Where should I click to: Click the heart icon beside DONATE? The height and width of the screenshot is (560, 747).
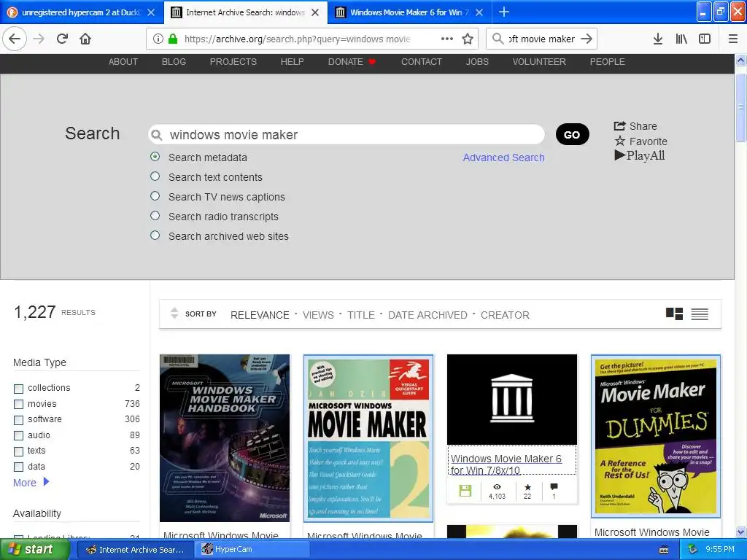[x=372, y=62]
